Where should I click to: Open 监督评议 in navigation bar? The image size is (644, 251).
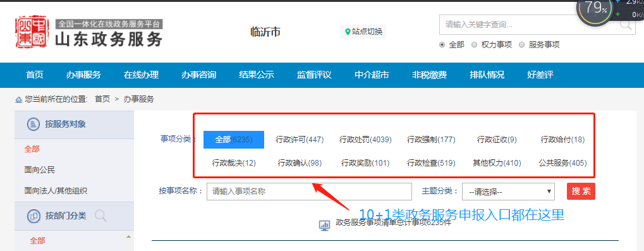[x=314, y=75]
